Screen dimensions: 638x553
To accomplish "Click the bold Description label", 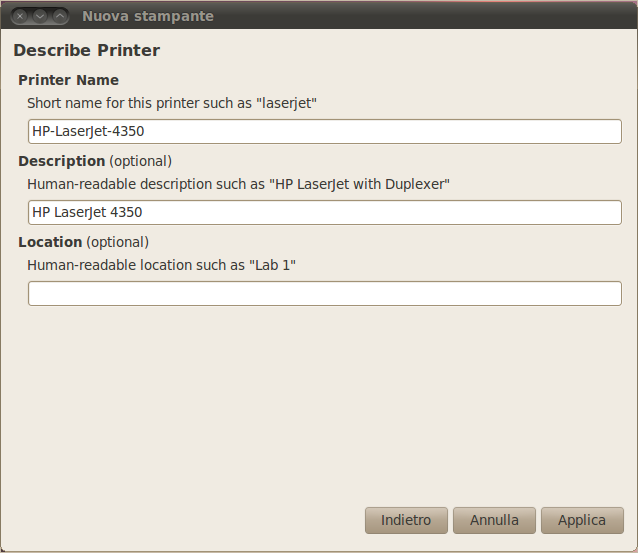I will point(61,161).
